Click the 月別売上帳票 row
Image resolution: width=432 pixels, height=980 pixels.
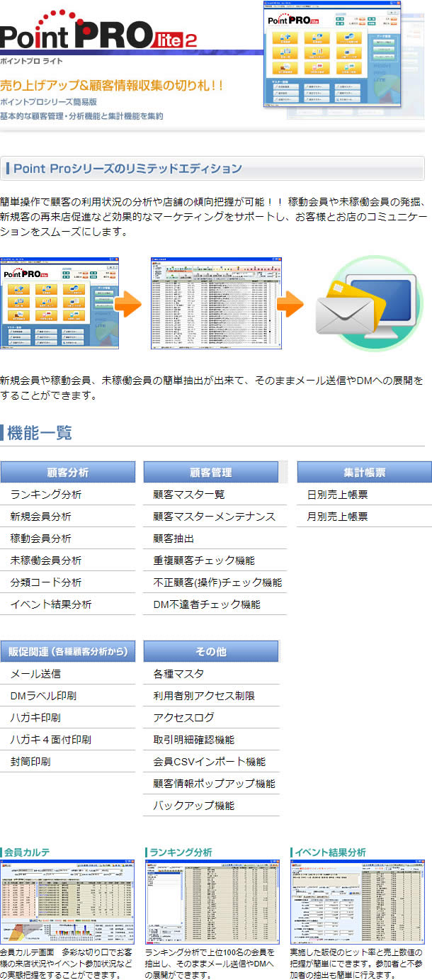(364, 516)
